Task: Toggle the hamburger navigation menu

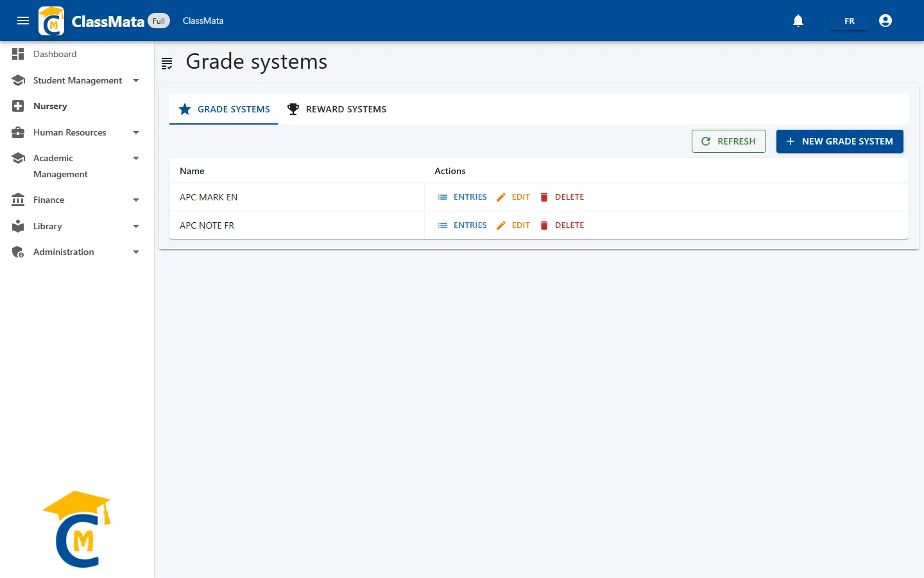Action: pos(23,21)
